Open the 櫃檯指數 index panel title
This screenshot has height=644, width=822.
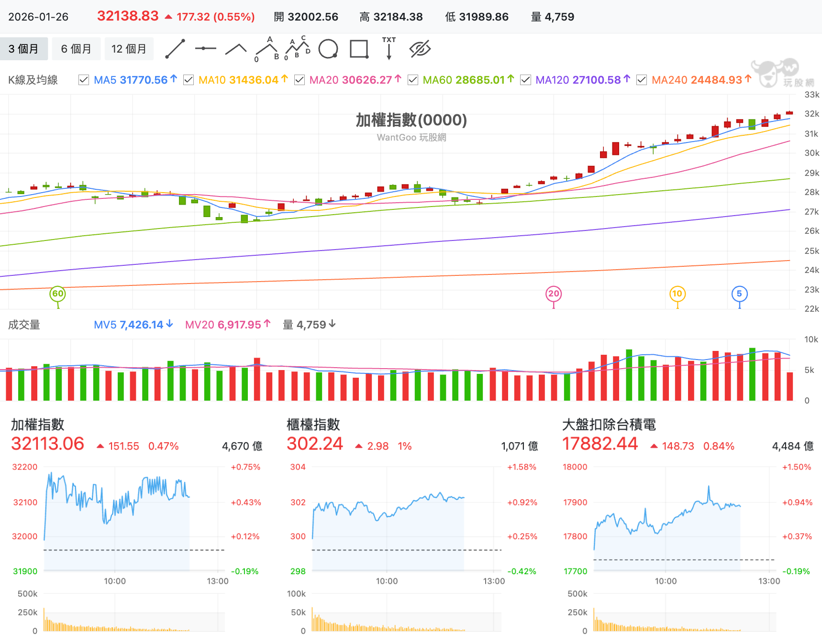pyautogui.click(x=313, y=425)
